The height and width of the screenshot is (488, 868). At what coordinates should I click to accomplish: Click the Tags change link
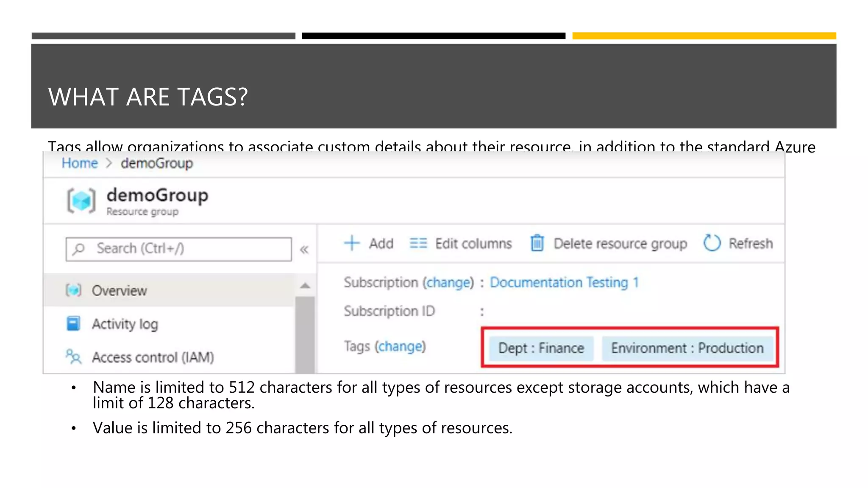coord(401,347)
